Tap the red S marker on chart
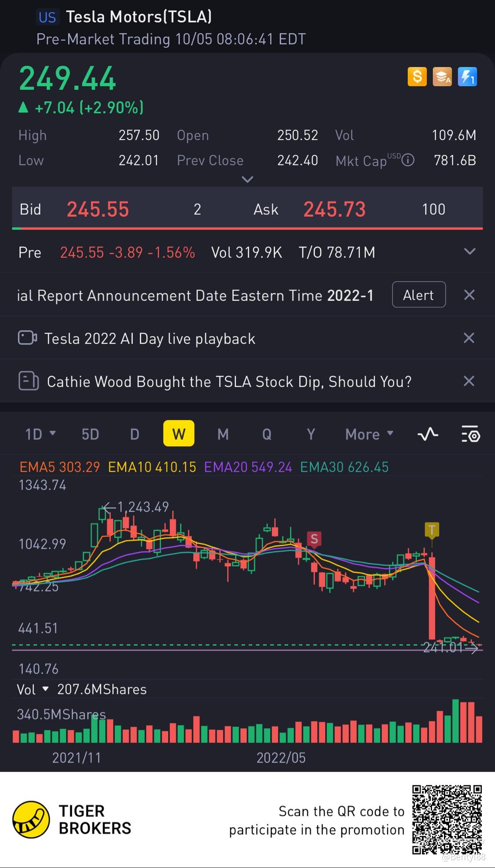 point(314,539)
